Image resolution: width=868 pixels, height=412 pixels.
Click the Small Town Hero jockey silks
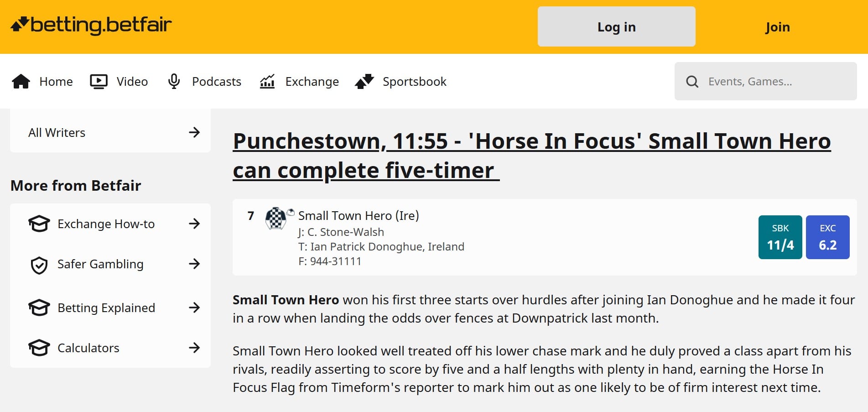tap(276, 218)
